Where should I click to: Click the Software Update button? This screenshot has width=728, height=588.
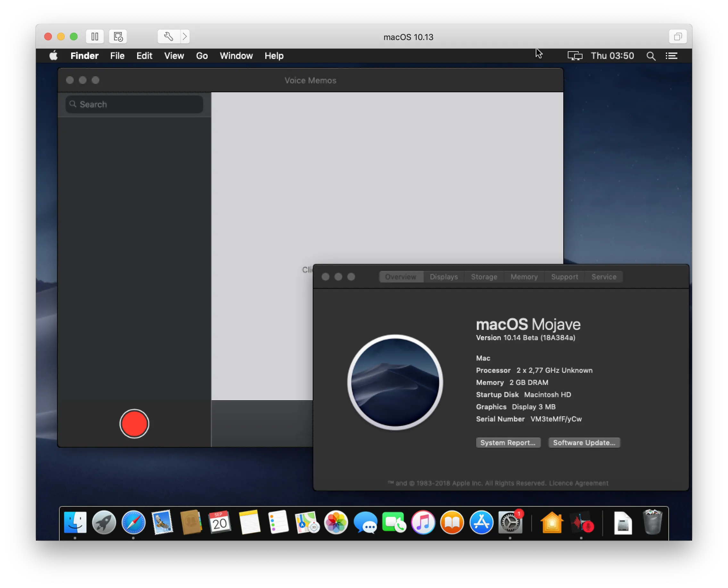pyautogui.click(x=584, y=443)
